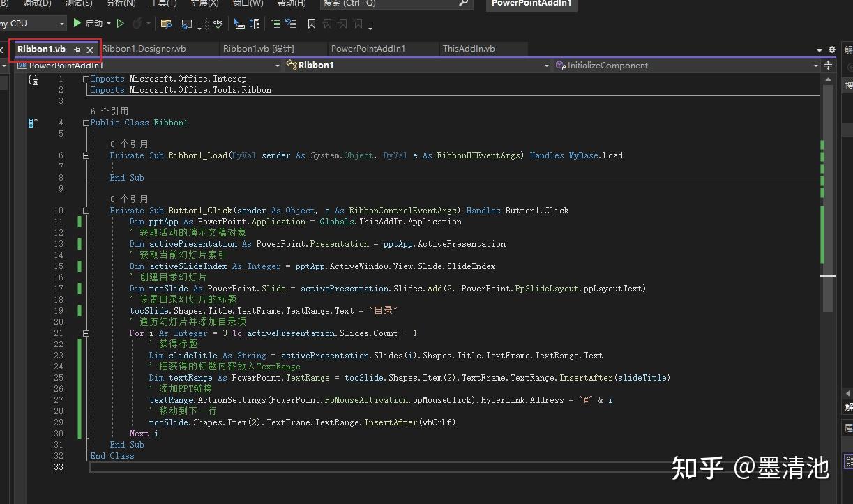Screen dimensions: 853x504
Task: Click the split editor window icon
Action: click(x=829, y=65)
